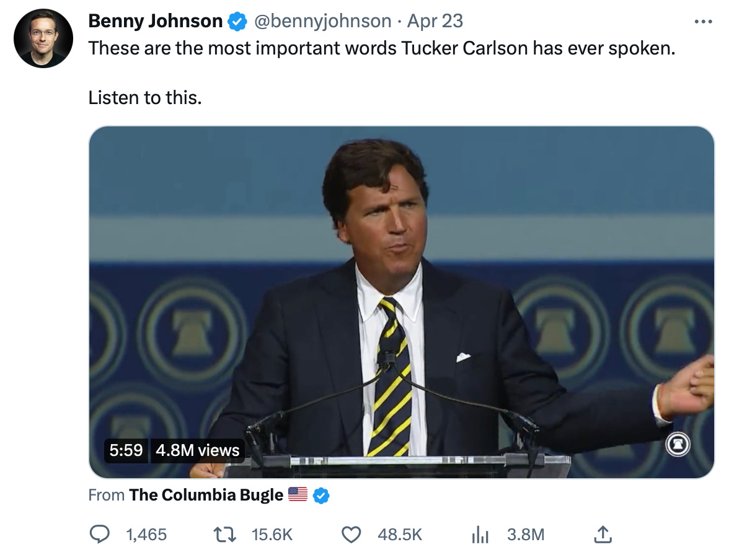
Task: Click the share upload icon
Action: (603, 534)
